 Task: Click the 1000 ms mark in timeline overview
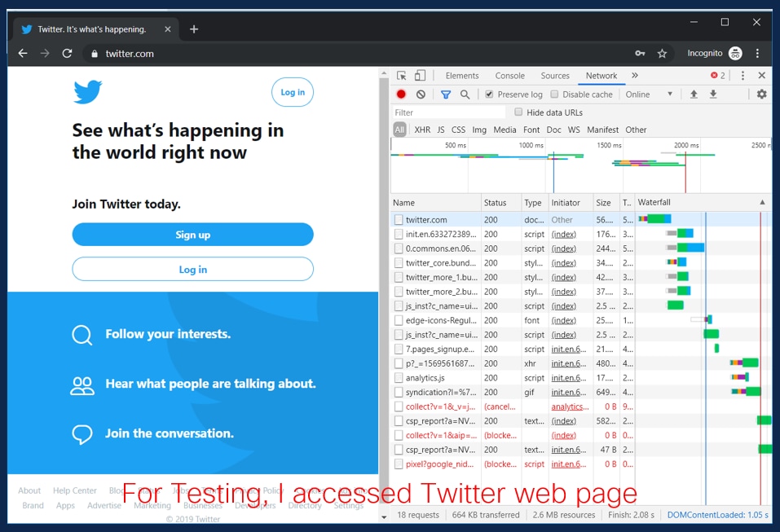(531, 145)
